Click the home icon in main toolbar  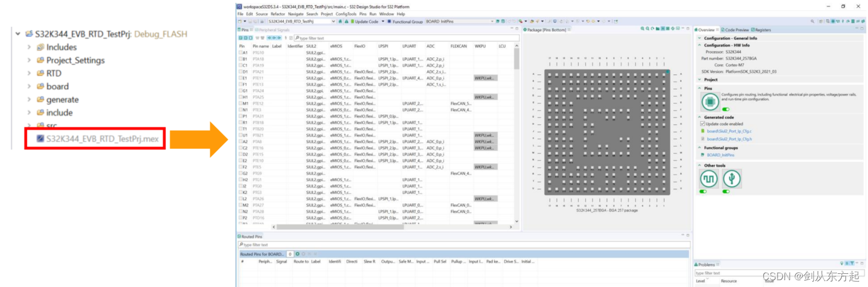pos(340,22)
